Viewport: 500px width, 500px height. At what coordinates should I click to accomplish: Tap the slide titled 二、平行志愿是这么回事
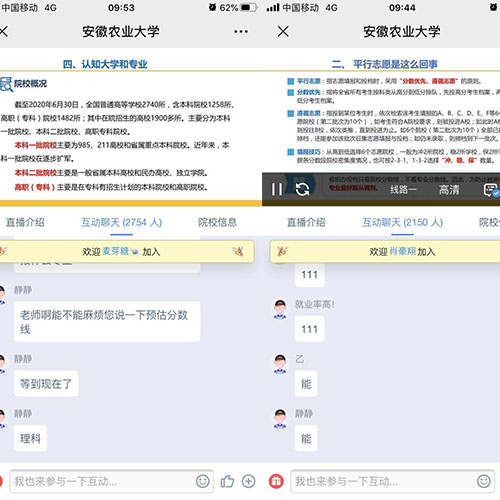point(385,64)
